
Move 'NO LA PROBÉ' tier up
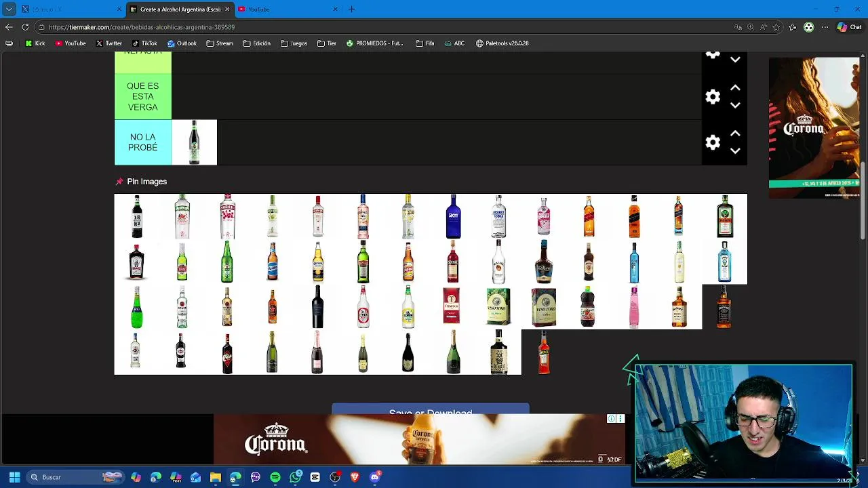tap(735, 134)
